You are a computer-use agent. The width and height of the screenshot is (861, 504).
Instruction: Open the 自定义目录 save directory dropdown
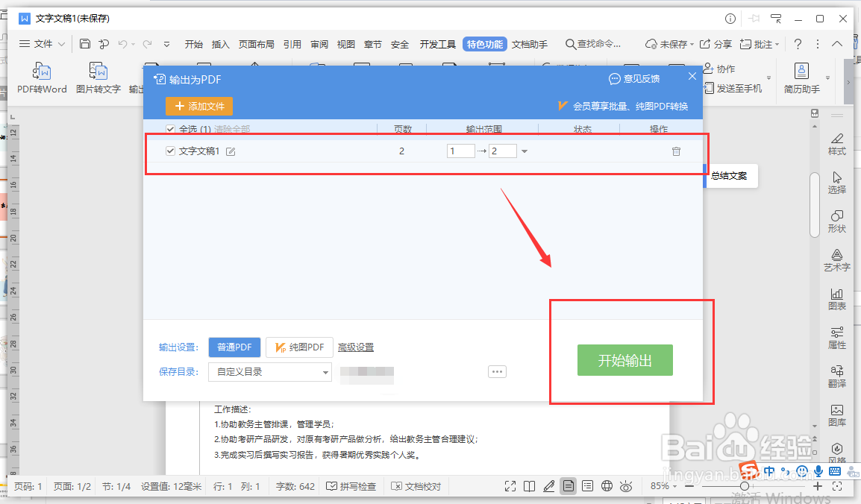tap(270, 372)
